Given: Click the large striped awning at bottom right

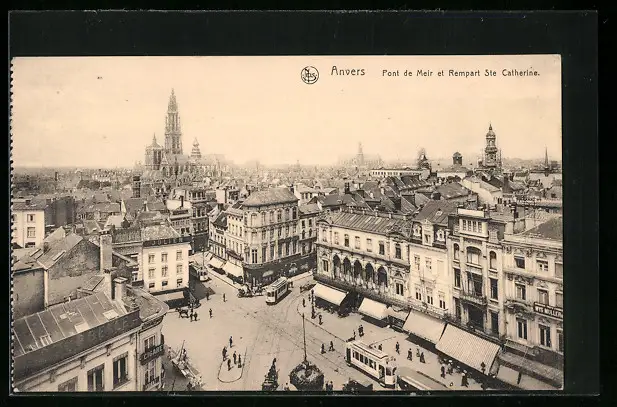Looking at the screenshot, I should (466, 347).
